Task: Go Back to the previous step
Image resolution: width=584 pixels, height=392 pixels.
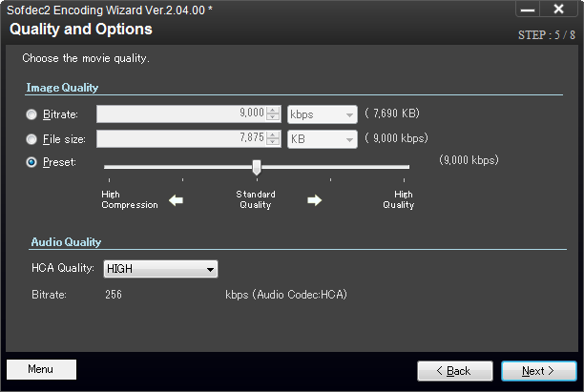Action: tap(454, 370)
